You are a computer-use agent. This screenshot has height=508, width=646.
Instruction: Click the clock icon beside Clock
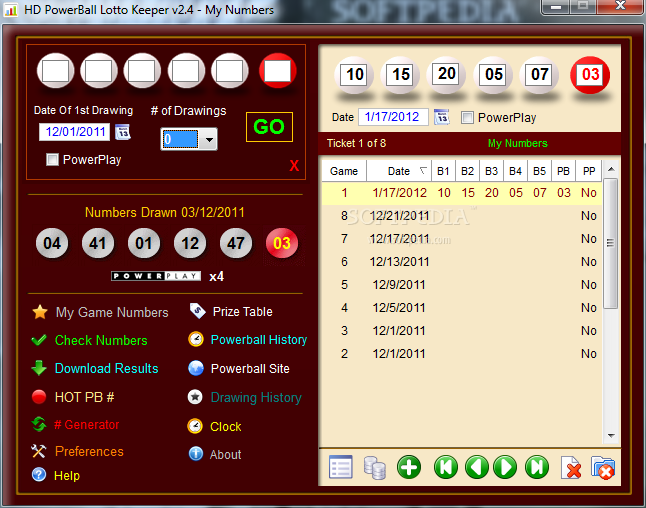[x=195, y=426]
